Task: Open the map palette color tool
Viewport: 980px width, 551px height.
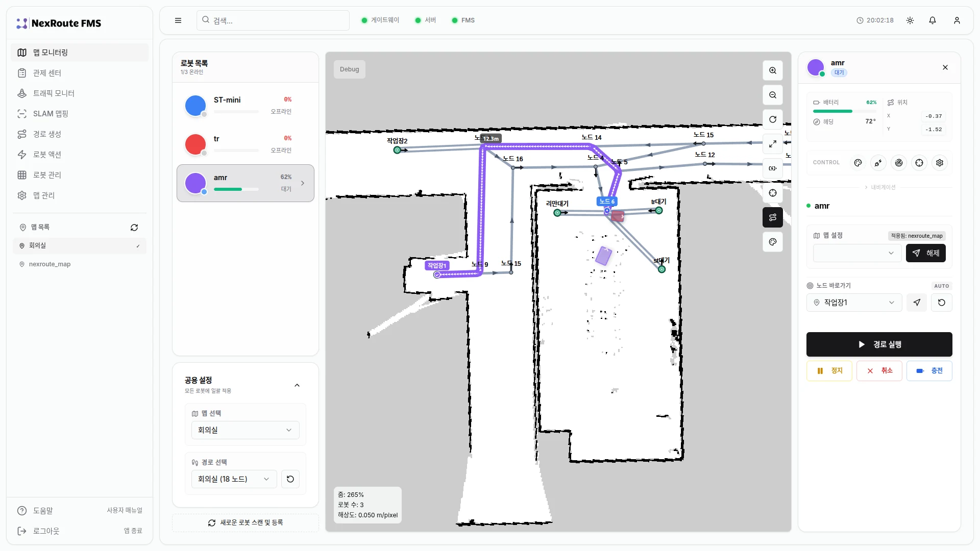Action: (773, 242)
